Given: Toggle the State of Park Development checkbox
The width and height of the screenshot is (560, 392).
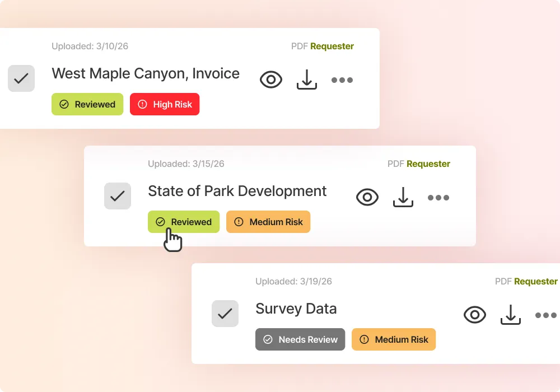Looking at the screenshot, I should coord(118,196).
